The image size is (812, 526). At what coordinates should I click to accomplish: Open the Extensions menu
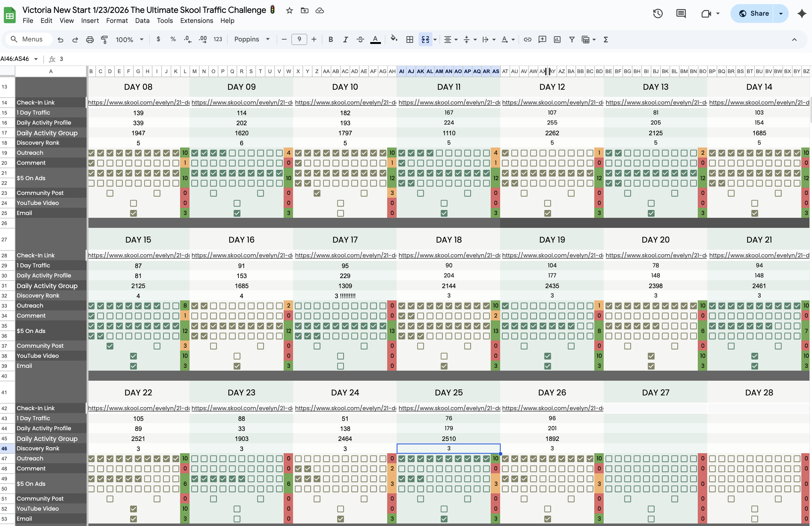pos(196,21)
